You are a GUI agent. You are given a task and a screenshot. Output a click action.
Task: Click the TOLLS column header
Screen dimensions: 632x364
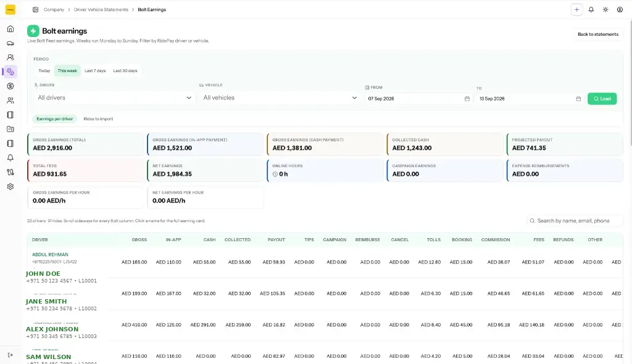coord(434,240)
